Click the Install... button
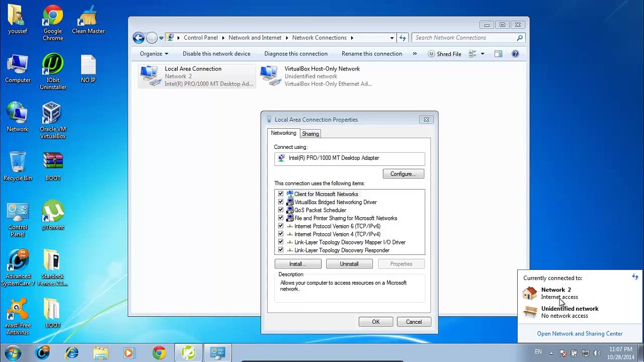 (298, 264)
